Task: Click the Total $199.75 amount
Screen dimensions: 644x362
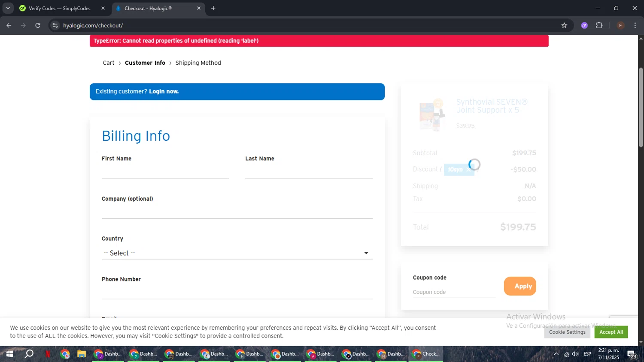Action: tap(518, 227)
